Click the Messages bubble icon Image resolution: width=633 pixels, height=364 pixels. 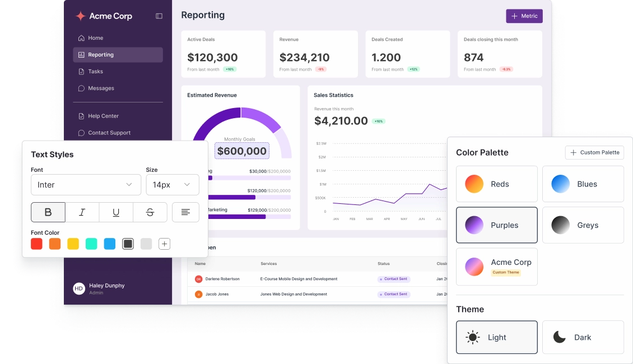tap(81, 88)
